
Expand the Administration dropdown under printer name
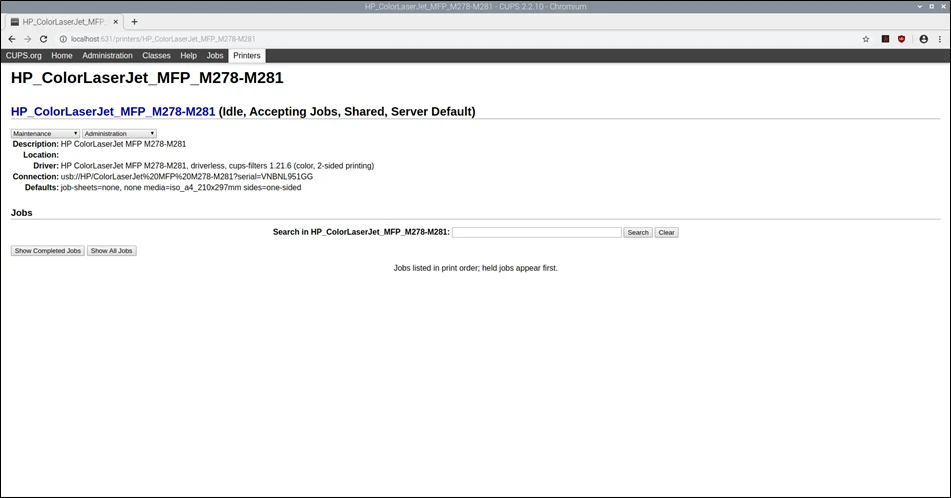(119, 133)
